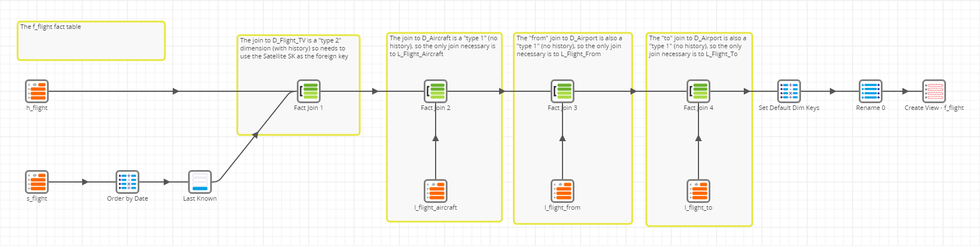Select the 'Order by Date' label
This screenshot has width=980, height=246.
[x=127, y=198]
